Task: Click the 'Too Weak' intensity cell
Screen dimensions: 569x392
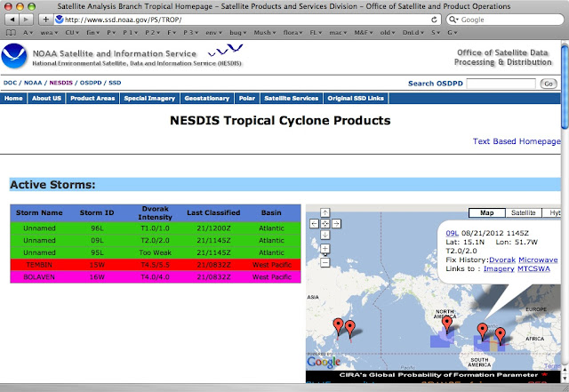Action: tap(155, 252)
